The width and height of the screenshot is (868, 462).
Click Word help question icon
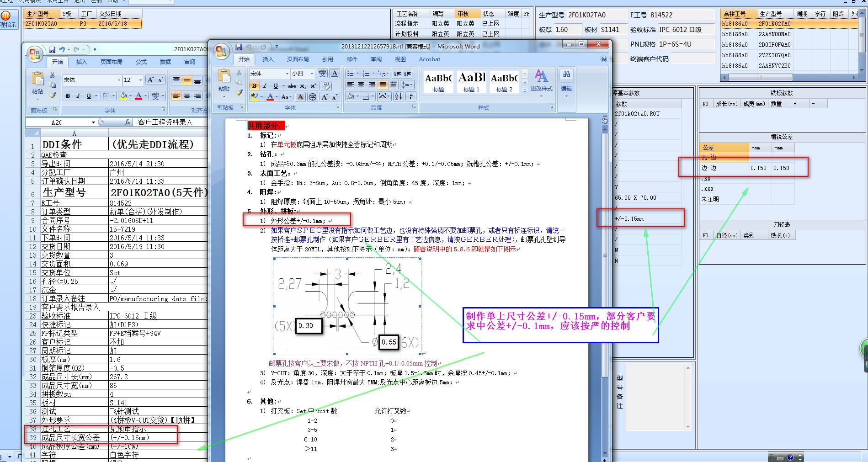[604, 59]
